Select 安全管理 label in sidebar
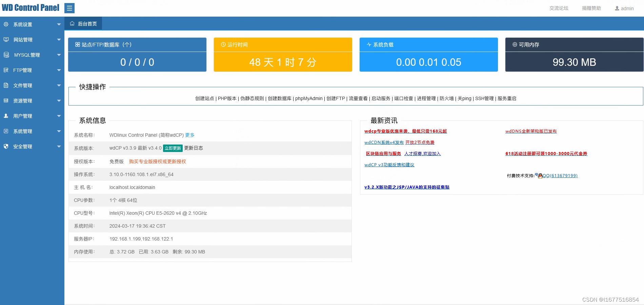 (23, 147)
